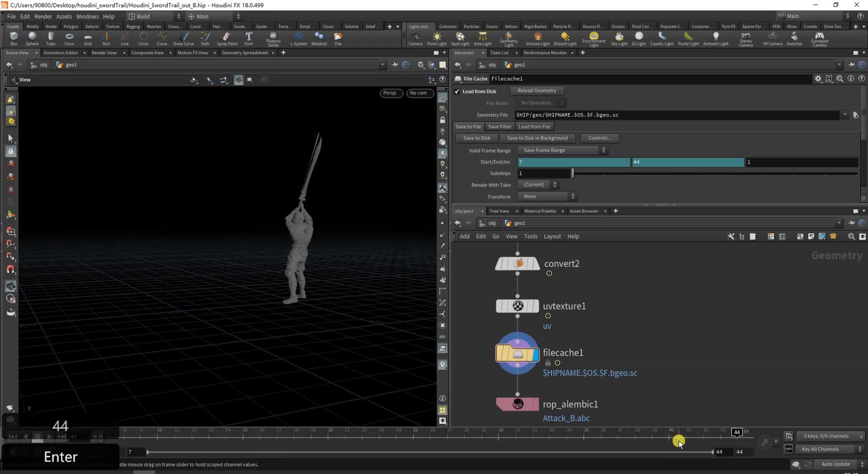Viewport: 868px width, 474px height.
Task: Click the Reload Geometry button
Action: coord(537,91)
